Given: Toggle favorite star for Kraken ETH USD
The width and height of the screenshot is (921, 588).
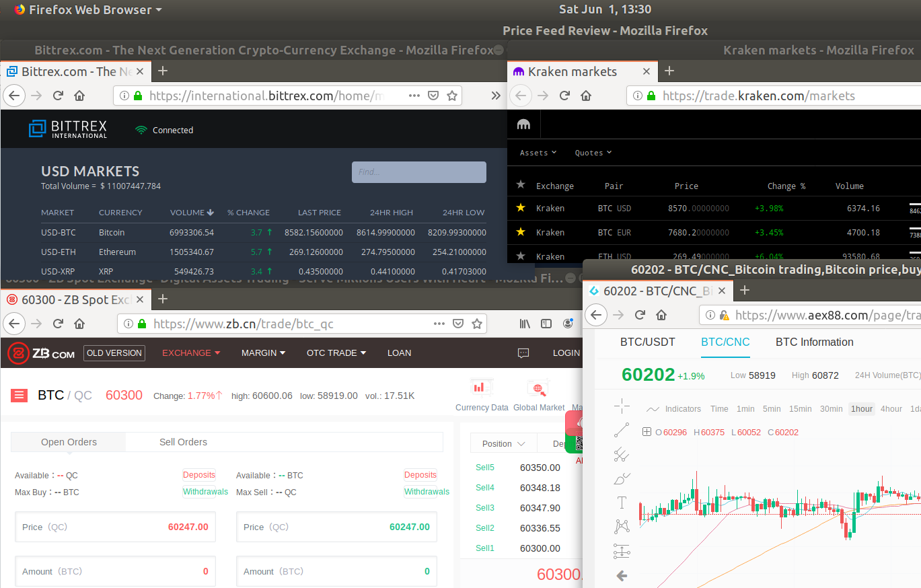Looking at the screenshot, I should (x=520, y=256).
